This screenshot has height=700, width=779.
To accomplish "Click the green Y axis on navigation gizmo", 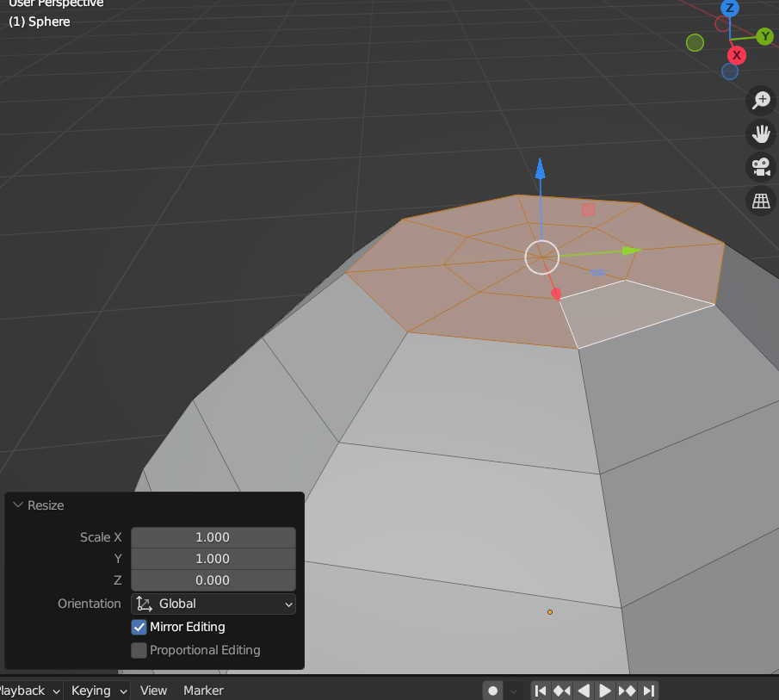I will coord(764,36).
